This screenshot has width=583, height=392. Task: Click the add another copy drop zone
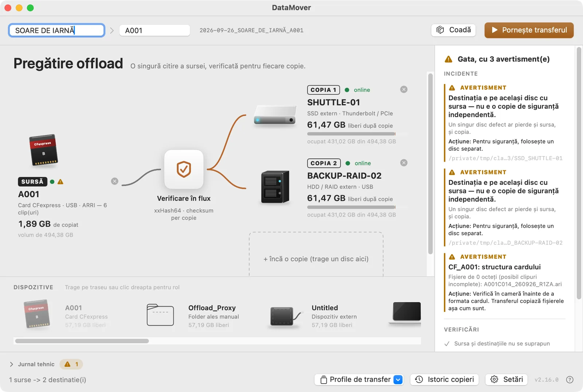pyautogui.click(x=316, y=254)
